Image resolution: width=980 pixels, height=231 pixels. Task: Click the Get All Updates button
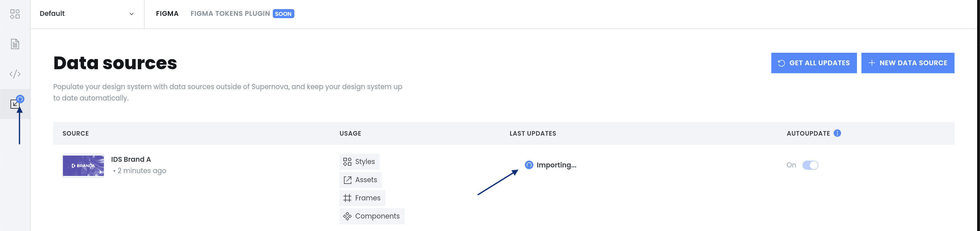click(814, 63)
